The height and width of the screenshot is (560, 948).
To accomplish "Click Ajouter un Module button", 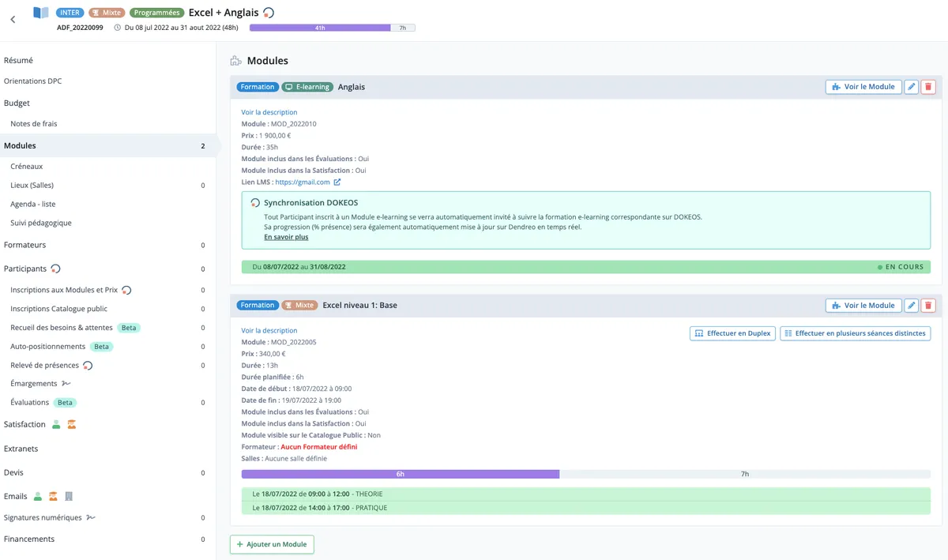I will 272,544.
